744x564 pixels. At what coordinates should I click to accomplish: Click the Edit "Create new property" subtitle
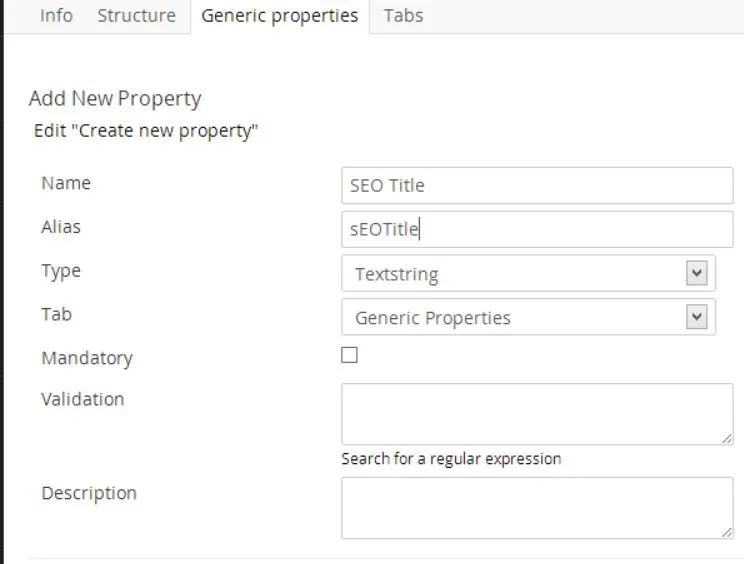(146, 131)
